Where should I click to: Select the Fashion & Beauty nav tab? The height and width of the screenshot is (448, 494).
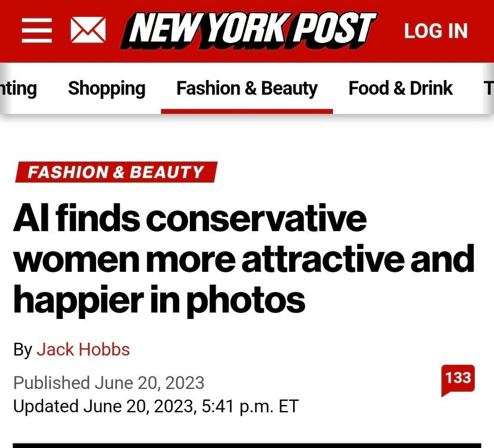[x=247, y=88]
